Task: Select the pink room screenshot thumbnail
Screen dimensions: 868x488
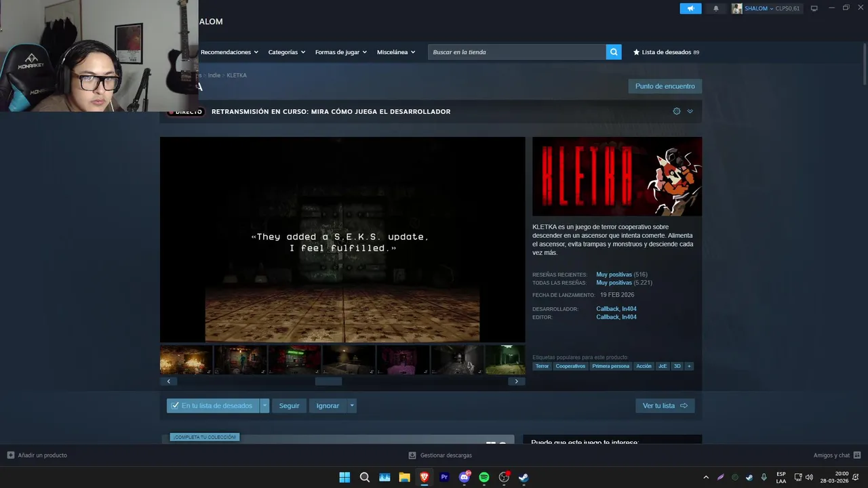Action: coord(403,360)
